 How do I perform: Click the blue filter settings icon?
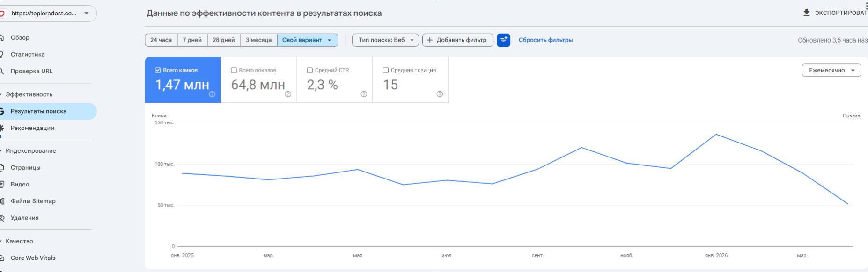pyautogui.click(x=503, y=40)
